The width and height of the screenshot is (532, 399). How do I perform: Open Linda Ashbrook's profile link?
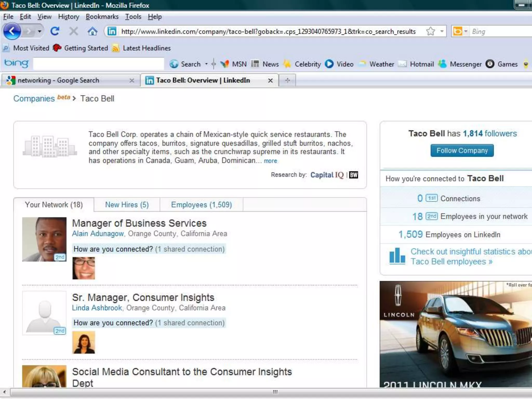[x=97, y=308]
